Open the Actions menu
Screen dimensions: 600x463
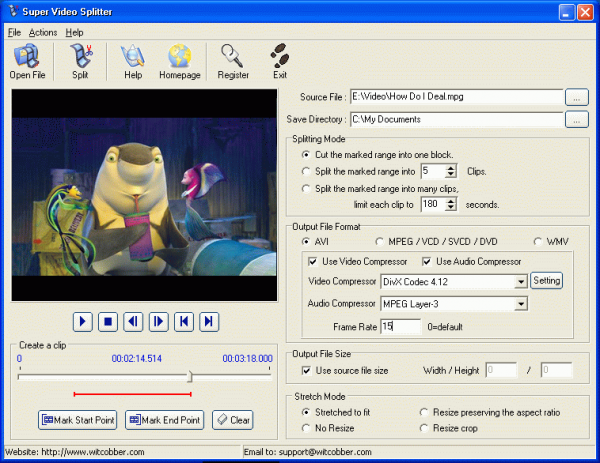coord(43,32)
